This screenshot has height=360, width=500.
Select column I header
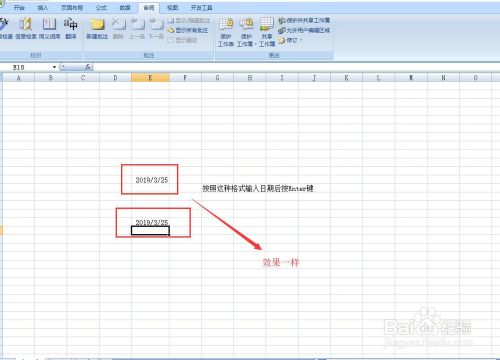(282, 78)
